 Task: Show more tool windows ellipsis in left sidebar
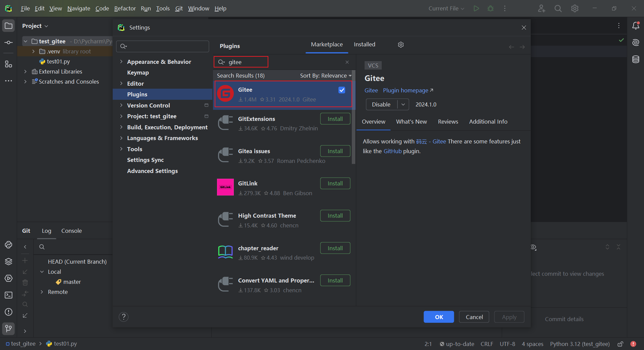click(x=8, y=81)
